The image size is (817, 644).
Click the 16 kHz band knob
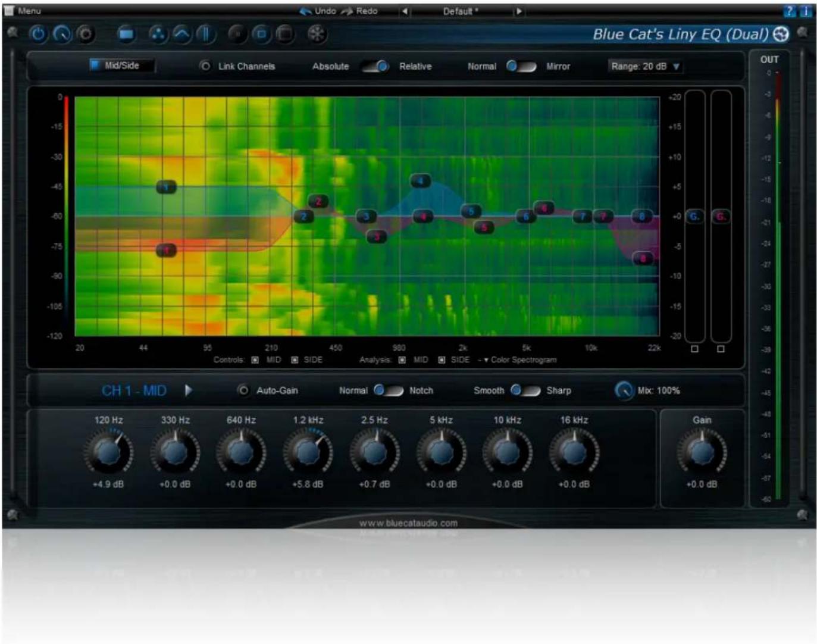[574, 452]
